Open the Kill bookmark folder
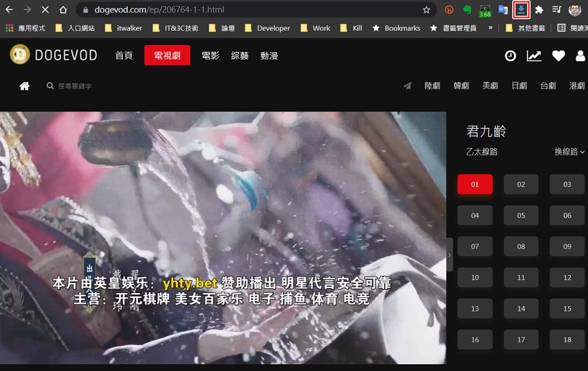This screenshot has width=588, height=371. coord(351,28)
